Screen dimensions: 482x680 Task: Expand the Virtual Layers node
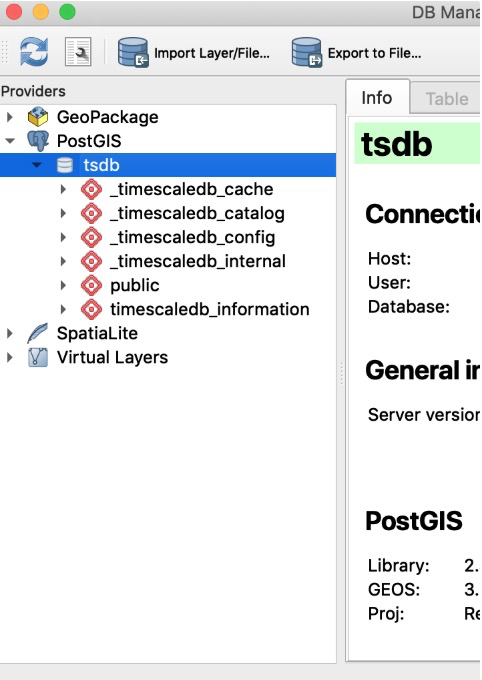coord(10,357)
